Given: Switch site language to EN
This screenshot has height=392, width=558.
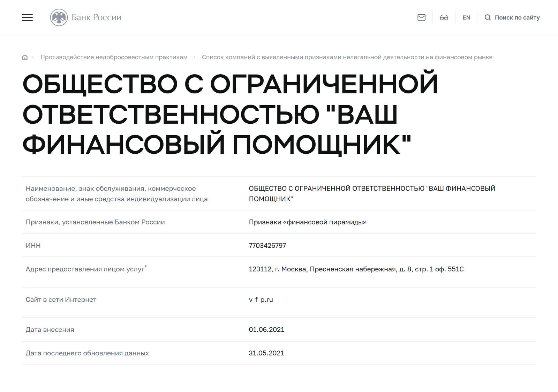Looking at the screenshot, I should tap(466, 17).
